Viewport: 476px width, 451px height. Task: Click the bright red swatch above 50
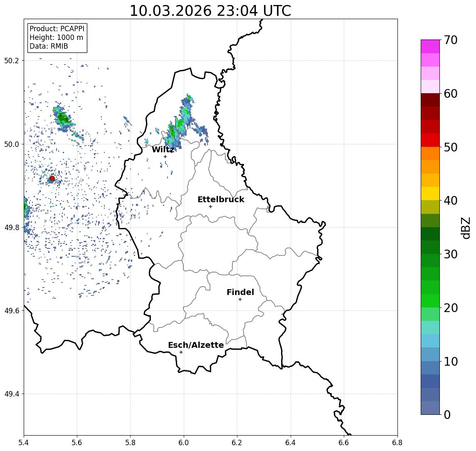coord(430,140)
